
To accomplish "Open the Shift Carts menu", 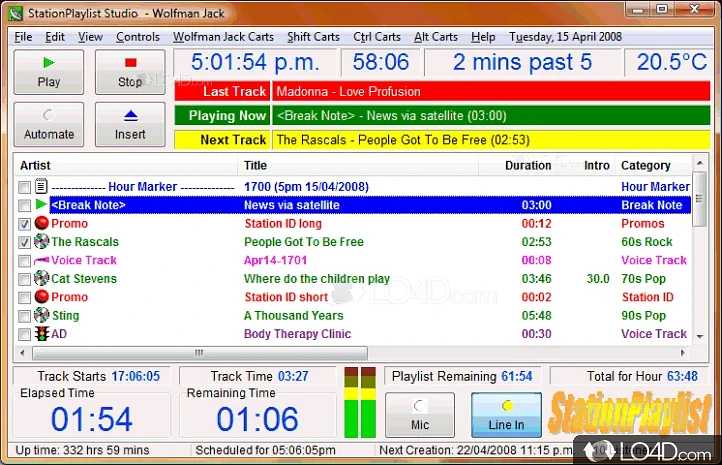I will click(313, 37).
